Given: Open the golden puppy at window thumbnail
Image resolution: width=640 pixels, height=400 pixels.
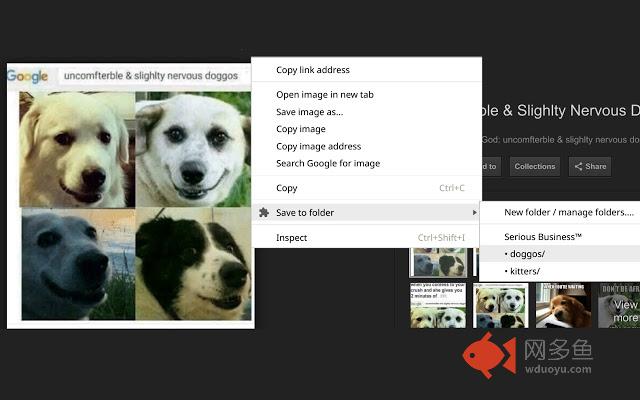Looking at the screenshot, I should (x=563, y=306).
